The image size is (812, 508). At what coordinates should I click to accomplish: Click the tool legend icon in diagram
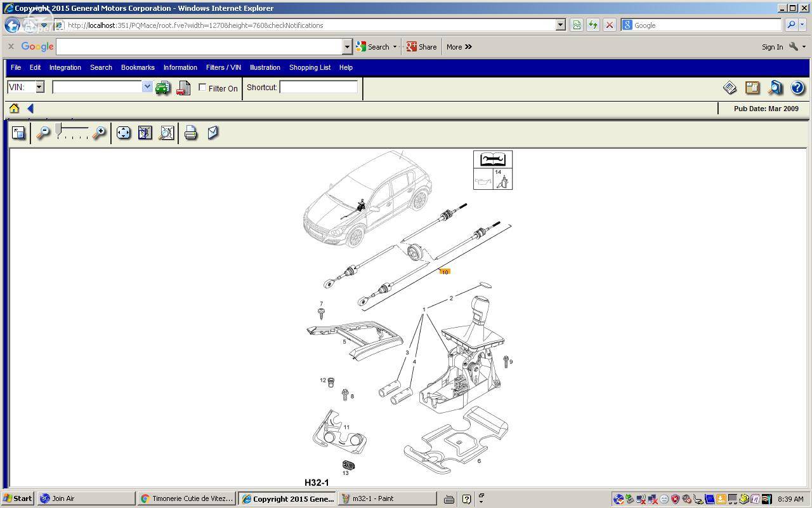pos(493,159)
